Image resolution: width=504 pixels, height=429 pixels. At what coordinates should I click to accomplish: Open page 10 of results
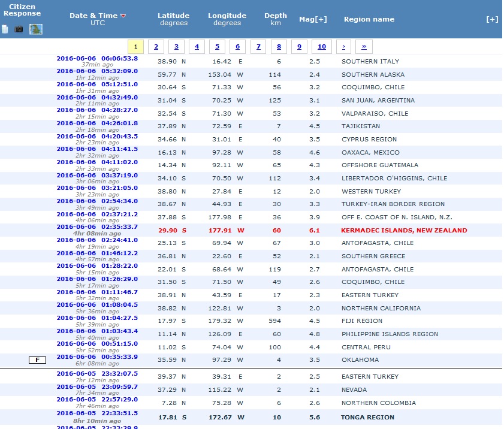pos(322,47)
